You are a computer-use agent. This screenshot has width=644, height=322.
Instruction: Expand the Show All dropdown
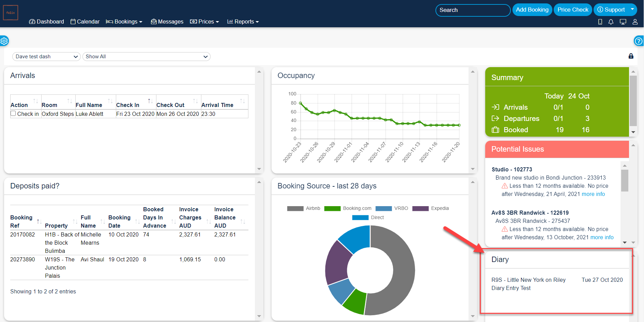pyautogui.click(x=146, y=57)
